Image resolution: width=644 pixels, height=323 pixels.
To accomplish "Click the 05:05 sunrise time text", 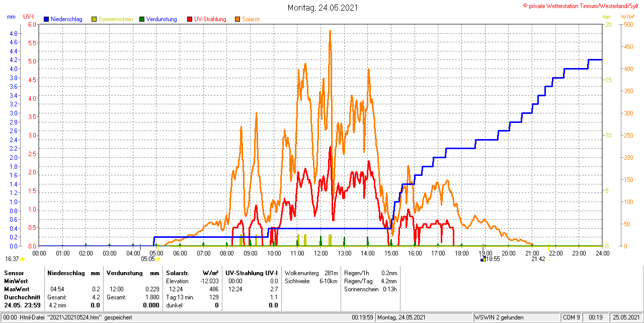I will (148, 259).
